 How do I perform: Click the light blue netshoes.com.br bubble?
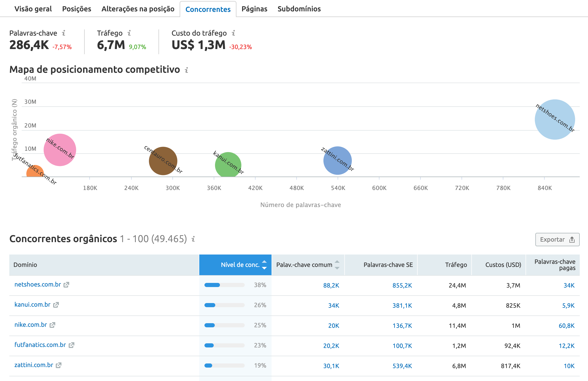pyautogui.click(x=555, y=120)
